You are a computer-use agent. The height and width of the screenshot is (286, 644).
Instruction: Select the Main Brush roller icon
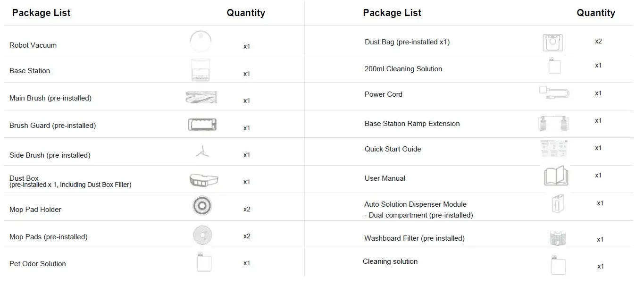(x=201, y=97)
